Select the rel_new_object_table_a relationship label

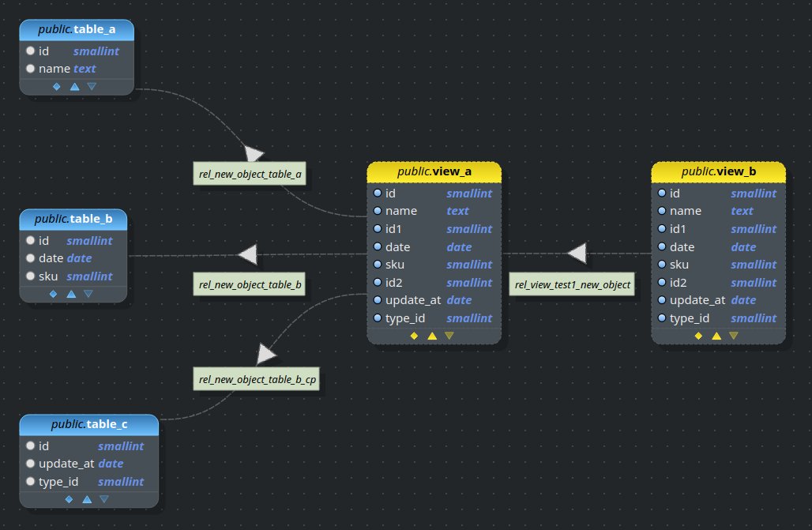click(250, 173)
